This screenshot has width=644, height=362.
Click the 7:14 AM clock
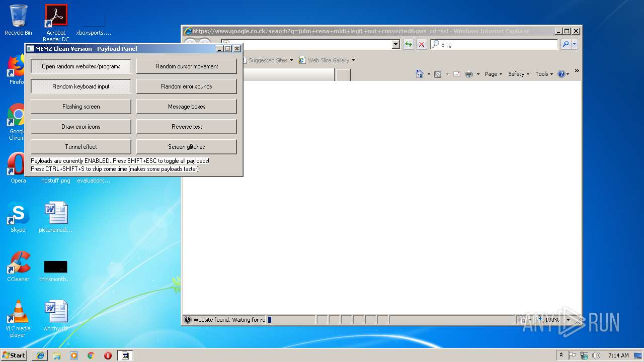pyautogui.click(x=618, y=355)
